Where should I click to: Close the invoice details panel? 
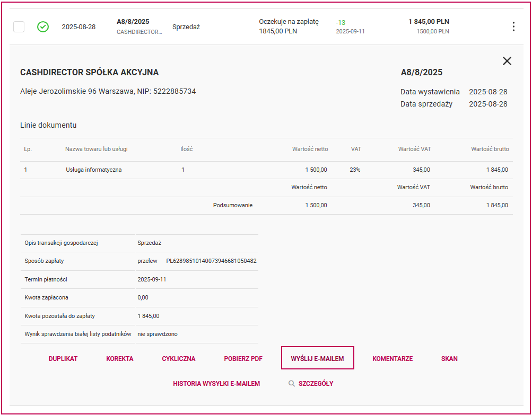(x=507, y=61)
